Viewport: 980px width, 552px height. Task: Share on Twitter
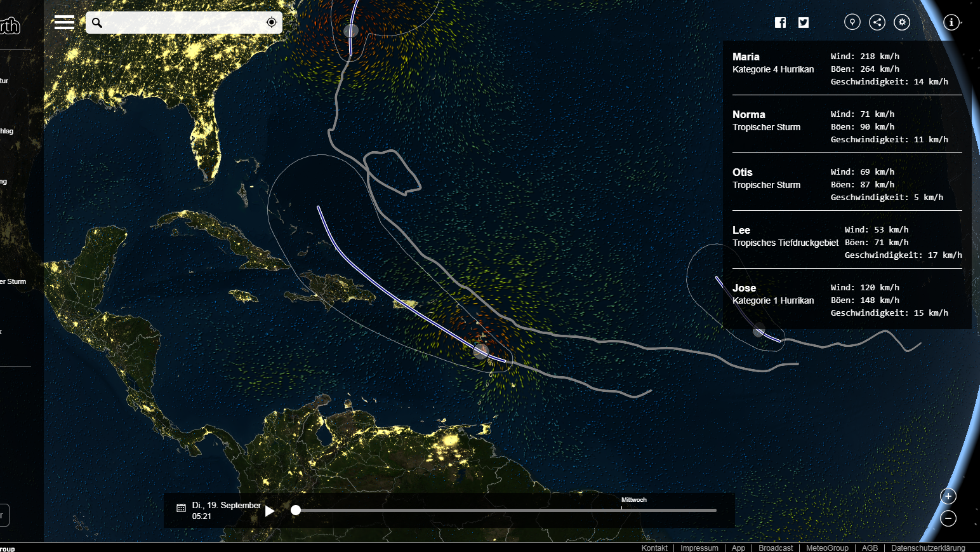pyautogui.click(x=804, y=23)
